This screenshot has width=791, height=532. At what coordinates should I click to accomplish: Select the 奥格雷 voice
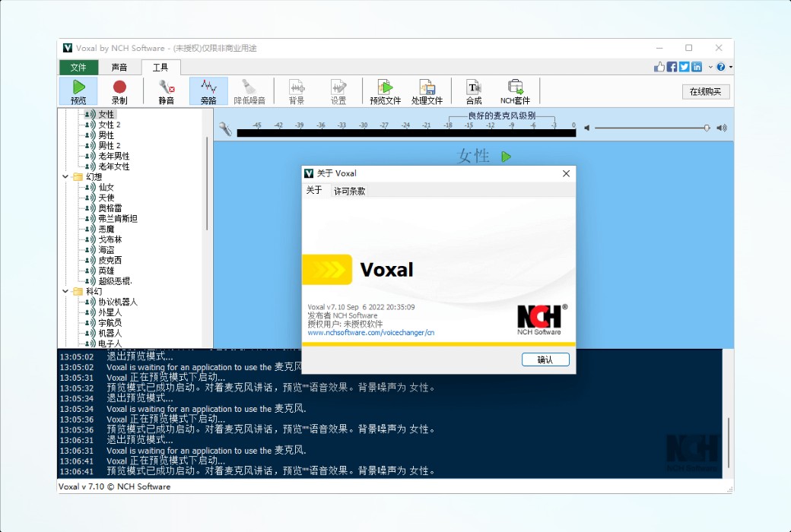pos(110,208)
